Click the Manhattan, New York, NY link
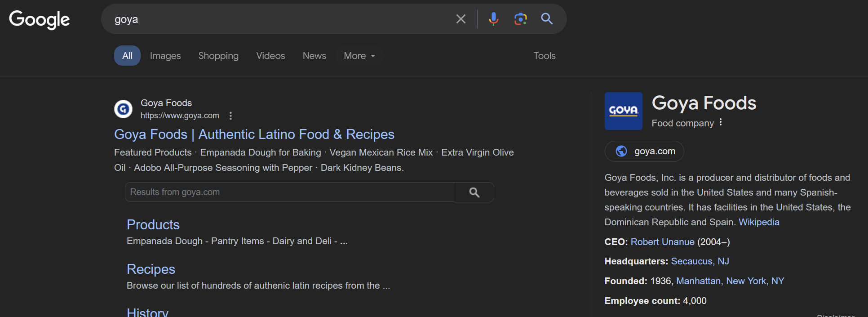Viewport: 868px width, 317px height. (x=730, y=281)
